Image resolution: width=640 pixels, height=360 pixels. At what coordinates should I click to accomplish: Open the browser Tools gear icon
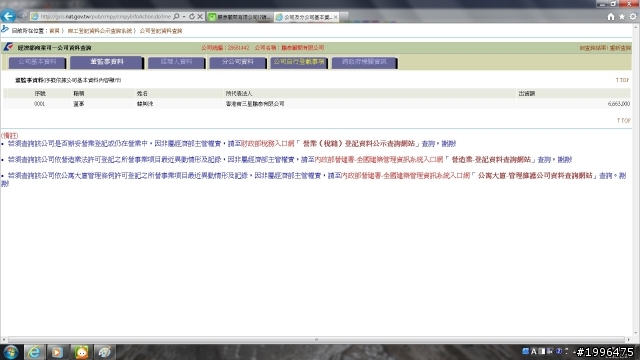pyautogui.click(x=633, y=16)
